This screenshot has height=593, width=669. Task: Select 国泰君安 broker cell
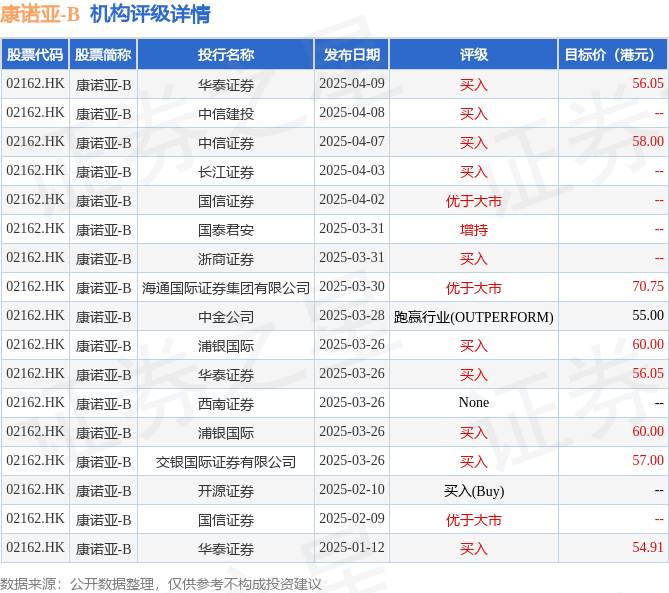(226, 230)
